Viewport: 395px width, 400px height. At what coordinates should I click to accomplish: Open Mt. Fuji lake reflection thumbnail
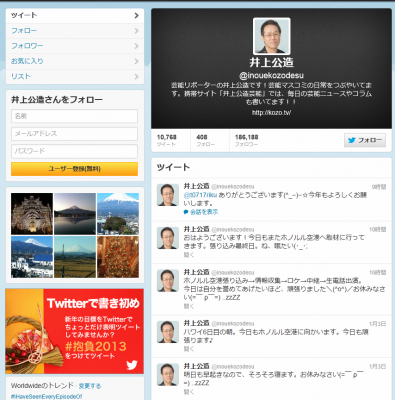coord(75,214)
